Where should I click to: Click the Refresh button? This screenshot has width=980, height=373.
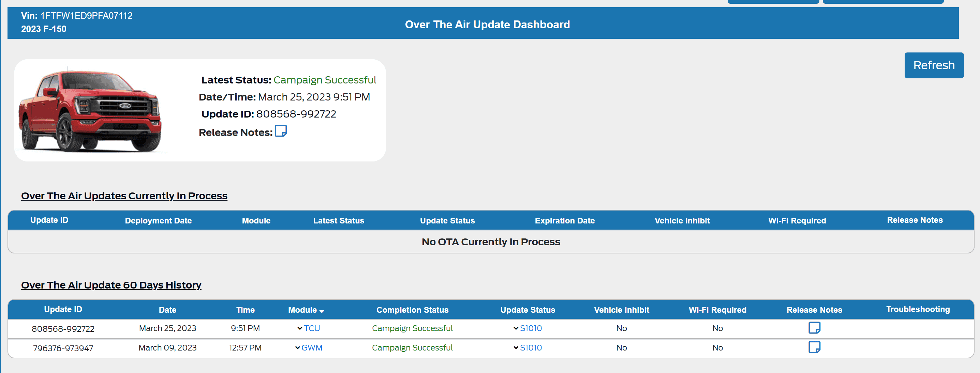tap(934, 65)
